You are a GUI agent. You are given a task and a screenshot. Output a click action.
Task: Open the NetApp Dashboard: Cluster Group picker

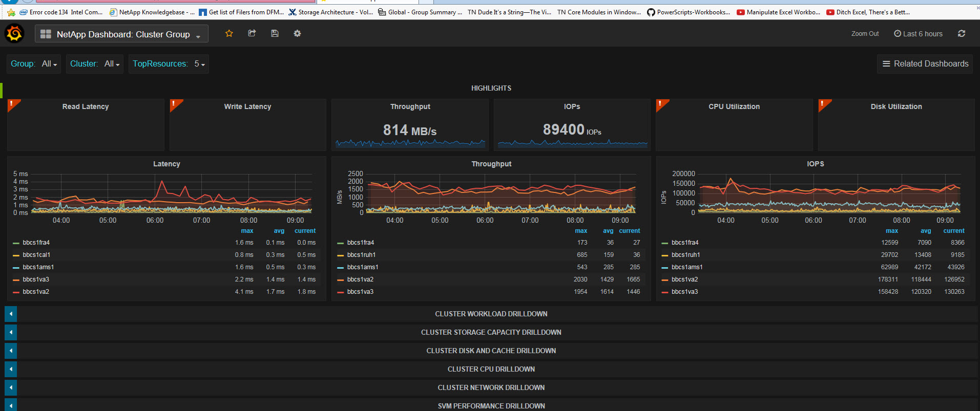coord(121,34)
